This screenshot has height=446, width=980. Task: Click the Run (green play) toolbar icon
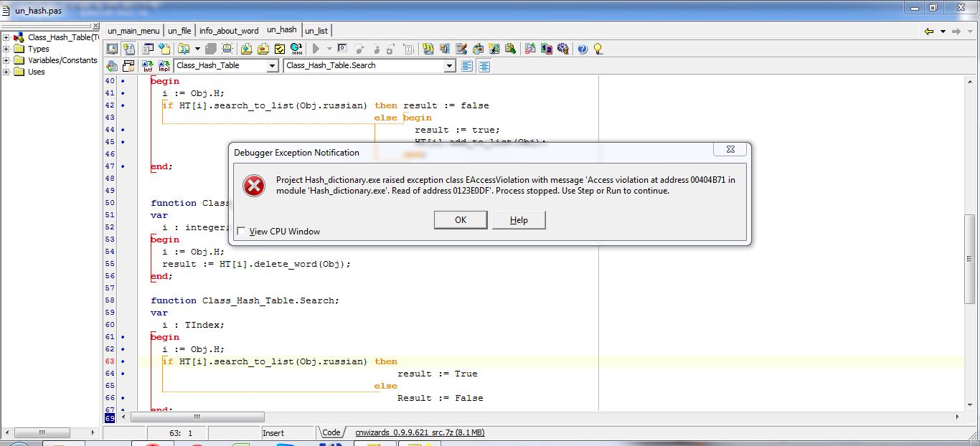[x=315, y=49]
